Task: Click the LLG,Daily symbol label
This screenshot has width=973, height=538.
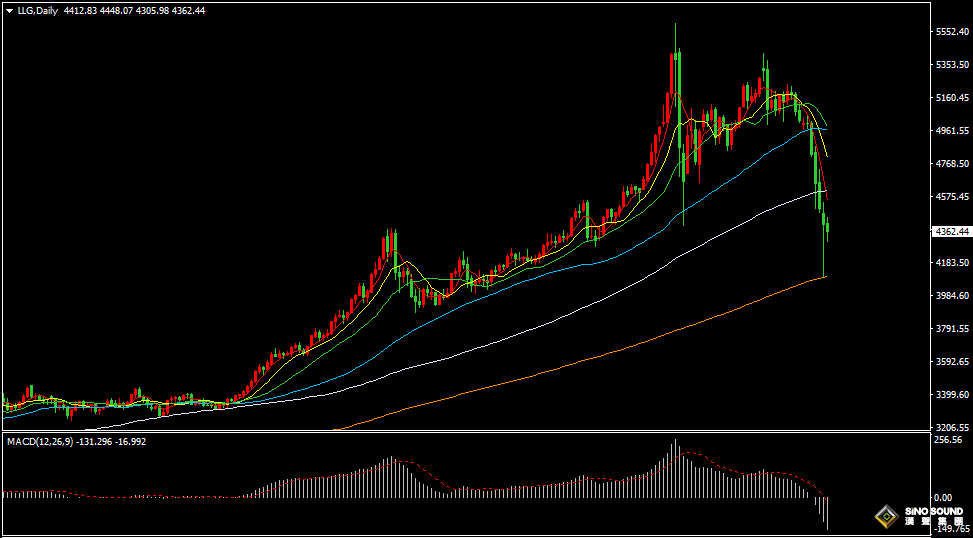Action: coord(37,10)
